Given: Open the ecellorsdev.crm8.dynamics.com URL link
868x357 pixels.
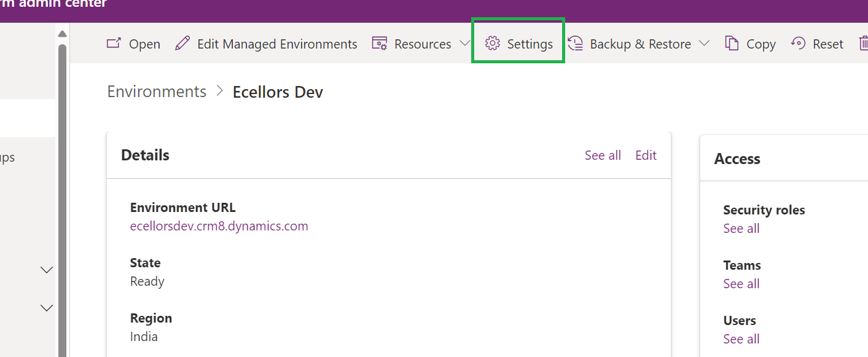Looking at the screenshot, I should point(219,226).
